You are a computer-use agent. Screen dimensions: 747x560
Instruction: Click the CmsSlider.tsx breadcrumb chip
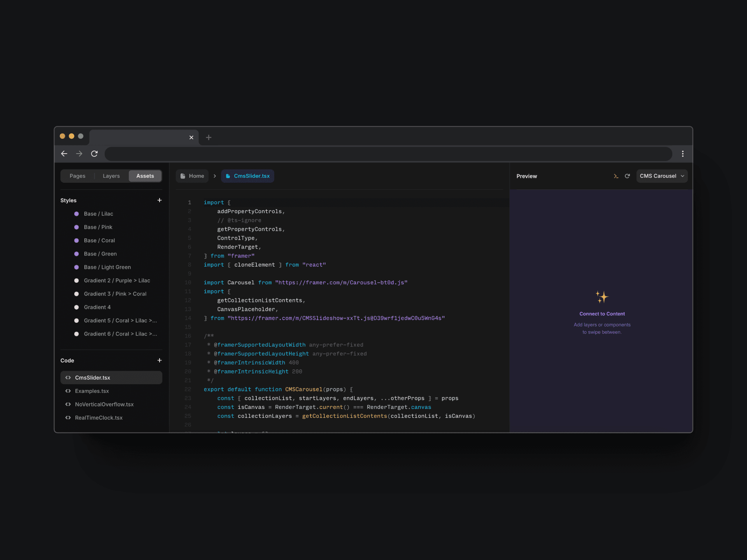tap(248, 176)
